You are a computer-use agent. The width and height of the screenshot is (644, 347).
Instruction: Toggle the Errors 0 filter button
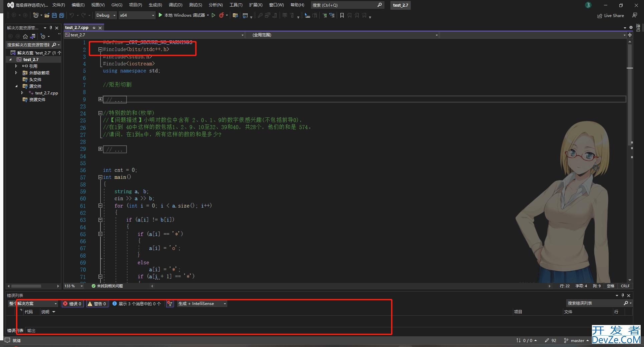tap(72, 304)
